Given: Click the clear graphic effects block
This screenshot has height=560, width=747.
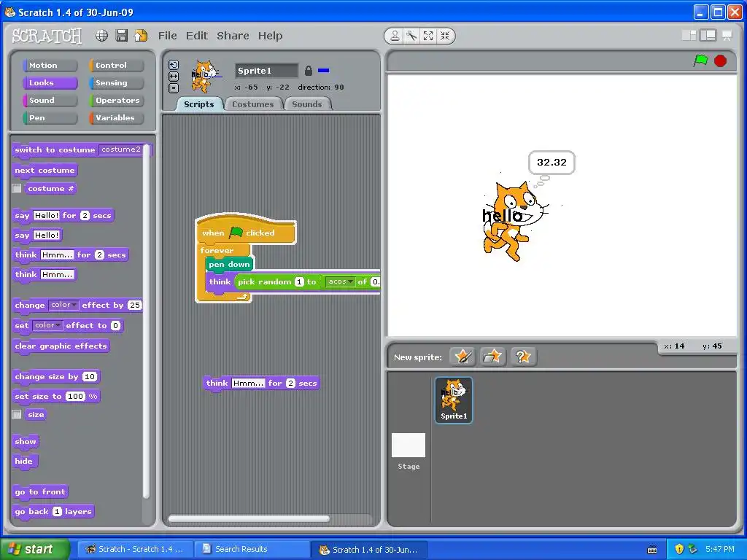Looking at the screenshot, I should (61, 346).
